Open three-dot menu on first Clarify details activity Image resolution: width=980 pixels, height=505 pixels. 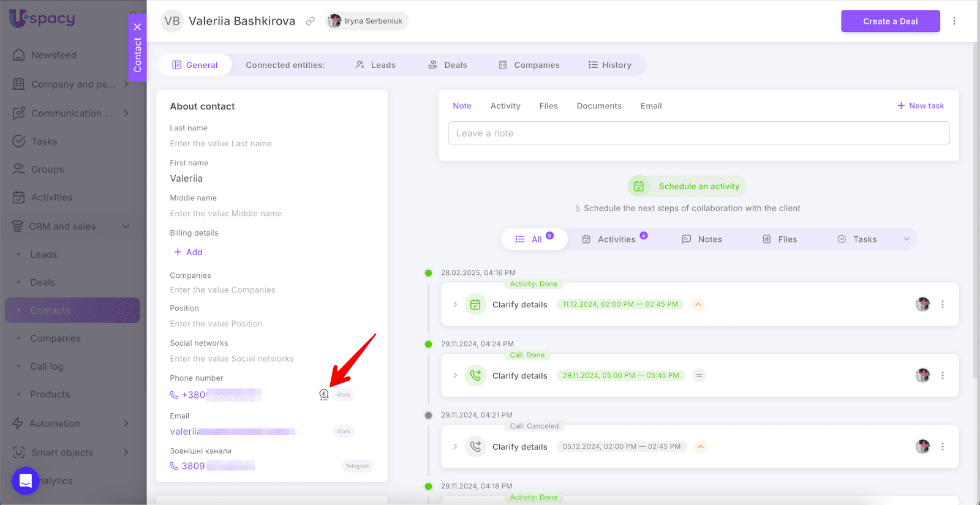click(942, 304)
